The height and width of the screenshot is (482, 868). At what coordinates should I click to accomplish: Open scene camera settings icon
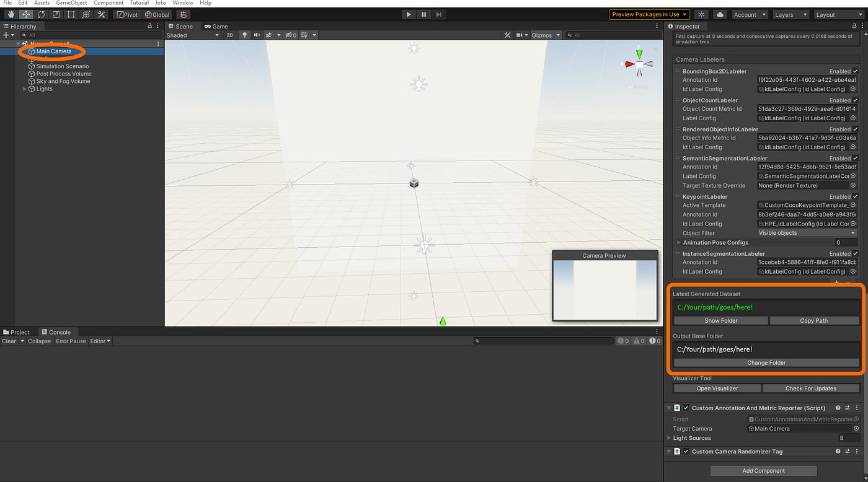pos(520,35)
